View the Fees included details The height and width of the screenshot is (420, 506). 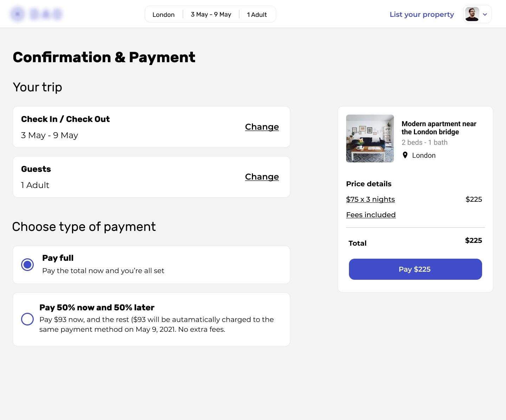(x=371, y=215)
